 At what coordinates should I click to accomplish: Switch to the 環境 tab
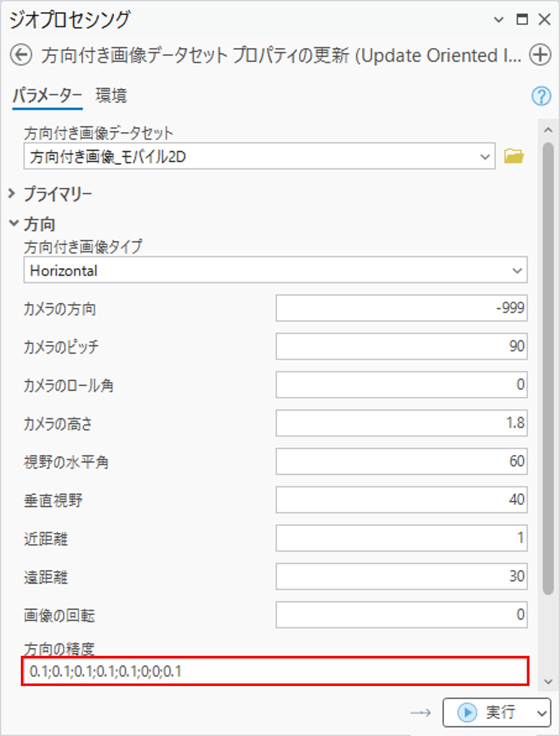coord(111,96)
